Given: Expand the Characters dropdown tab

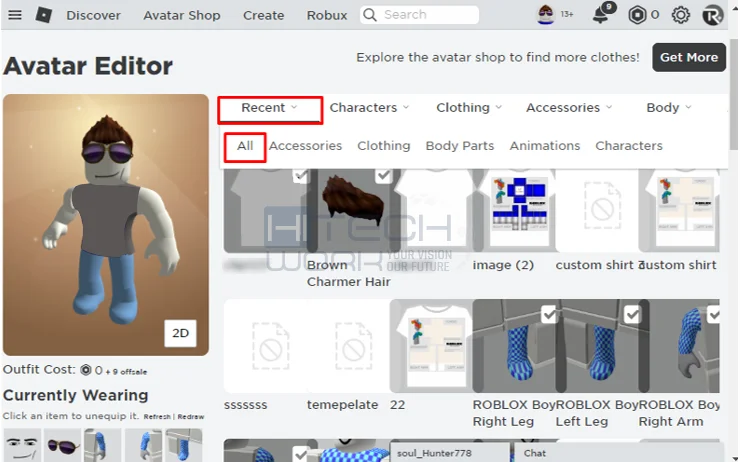Looking at the screenshot, I should (x=369, y=108).
